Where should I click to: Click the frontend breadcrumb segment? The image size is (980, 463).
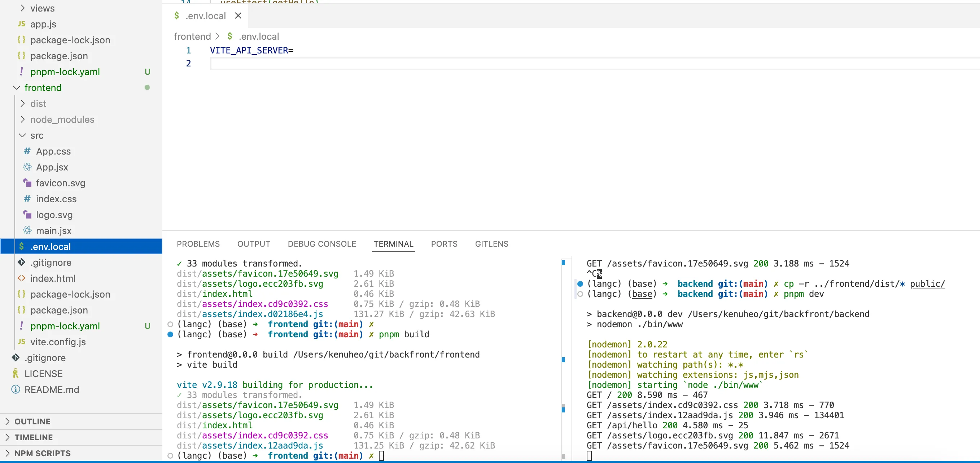(192, 36)
